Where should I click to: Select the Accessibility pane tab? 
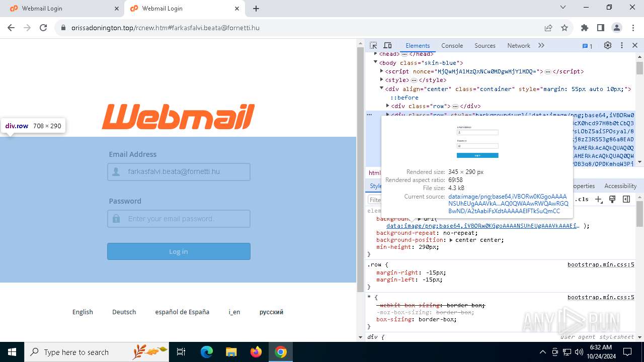(x=620, y=186)
